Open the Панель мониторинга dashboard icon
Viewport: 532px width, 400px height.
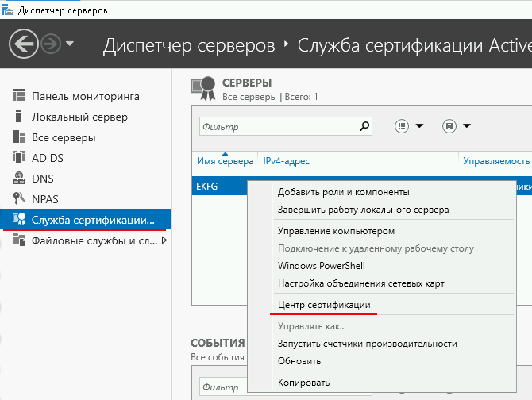20,96
